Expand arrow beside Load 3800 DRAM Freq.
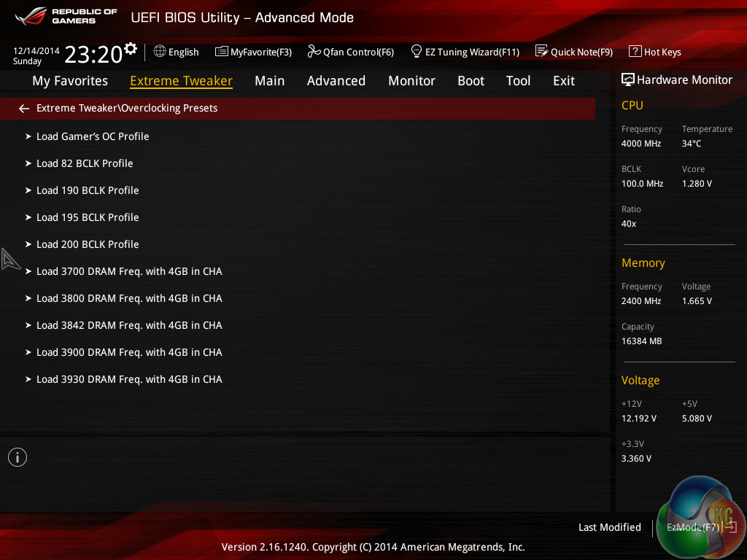 tap(28, 298)
